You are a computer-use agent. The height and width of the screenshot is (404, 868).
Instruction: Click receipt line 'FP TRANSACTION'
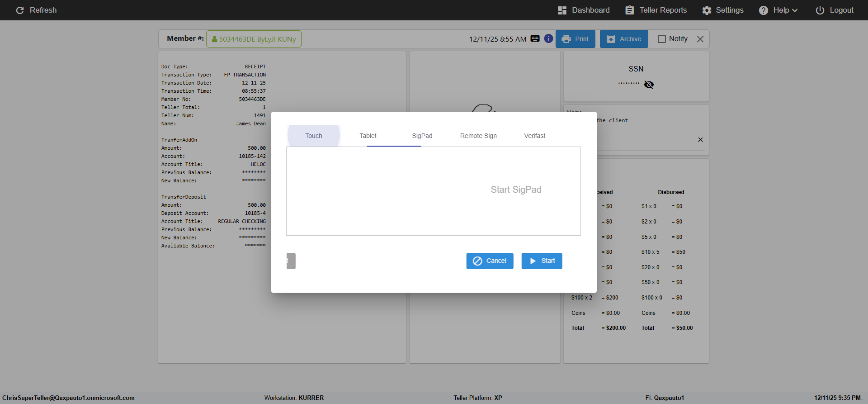tap(245, 75)
